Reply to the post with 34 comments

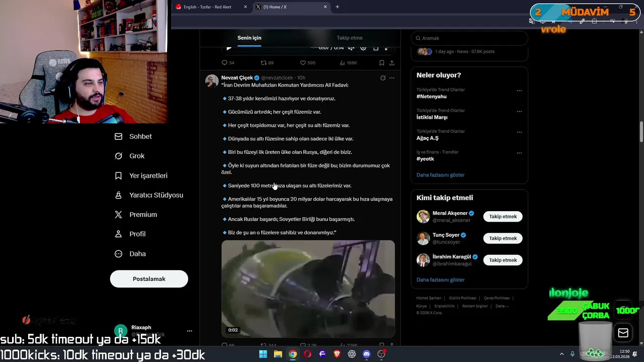tap(228, 63)
